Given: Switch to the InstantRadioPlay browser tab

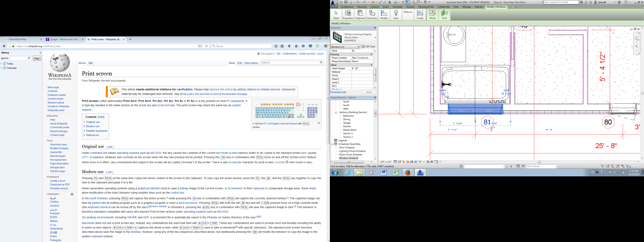Looking at the screenshot, I should [17, 39].
